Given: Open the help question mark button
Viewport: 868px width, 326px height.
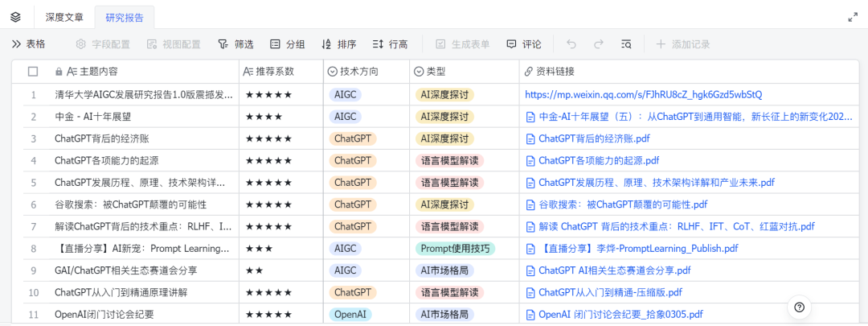Looking at the screenshot, I should 799,307.
